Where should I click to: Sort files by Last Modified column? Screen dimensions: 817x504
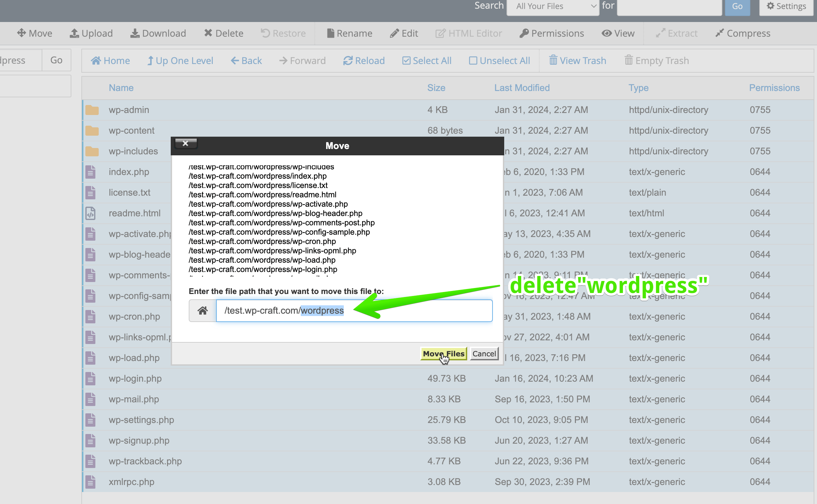coord(522,88)
